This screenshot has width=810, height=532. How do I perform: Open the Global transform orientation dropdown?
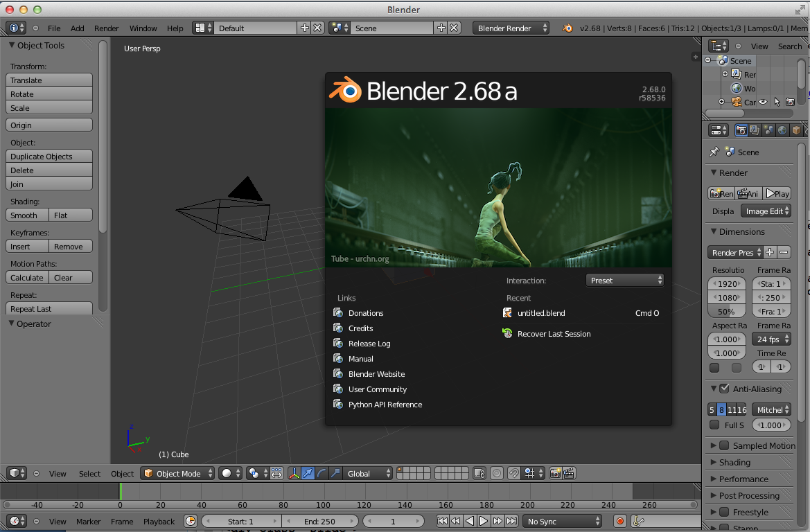coord(368,473)
